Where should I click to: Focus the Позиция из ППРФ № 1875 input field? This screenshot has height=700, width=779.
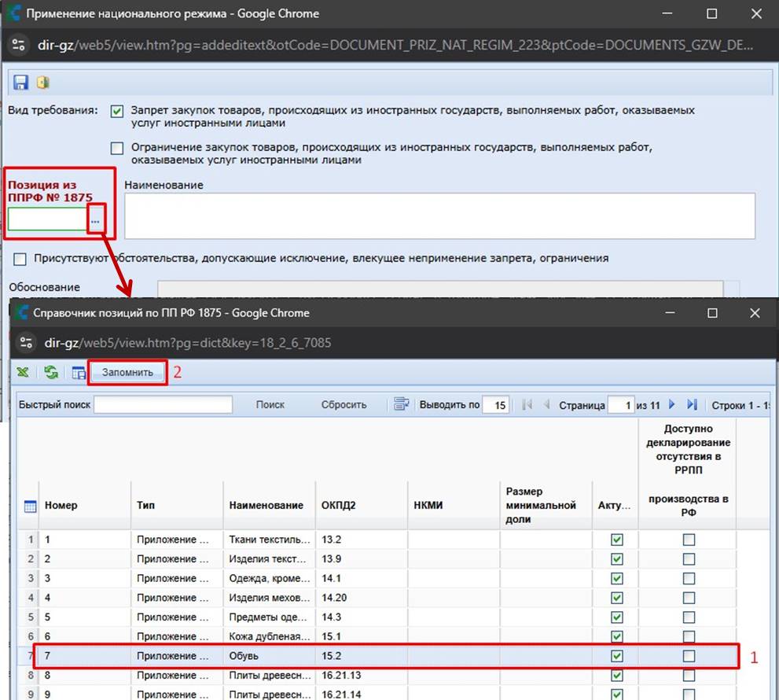point(48,219)
